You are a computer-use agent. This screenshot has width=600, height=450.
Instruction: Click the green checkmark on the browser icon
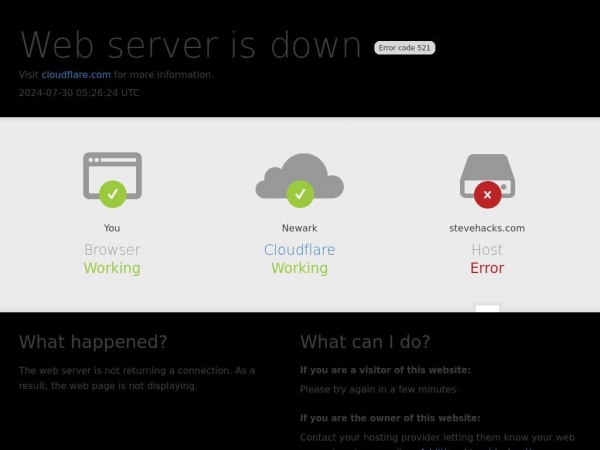tap(112, 193)
